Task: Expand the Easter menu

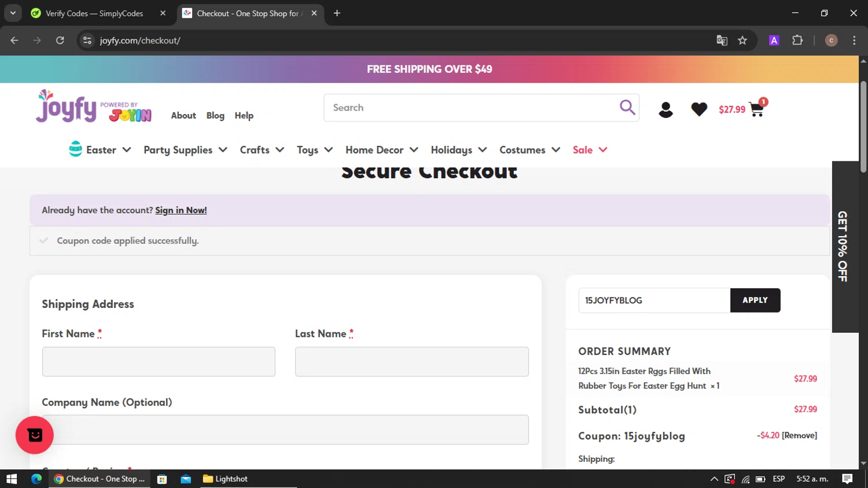Action: click(100, 149)
